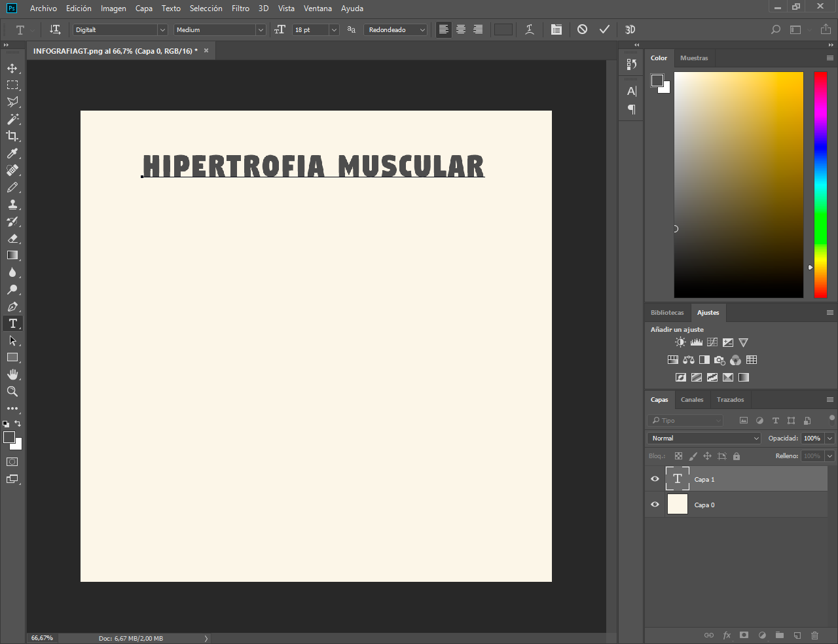Pick the Eyedropper tool
838x644 pixels.
coord(12,153)
